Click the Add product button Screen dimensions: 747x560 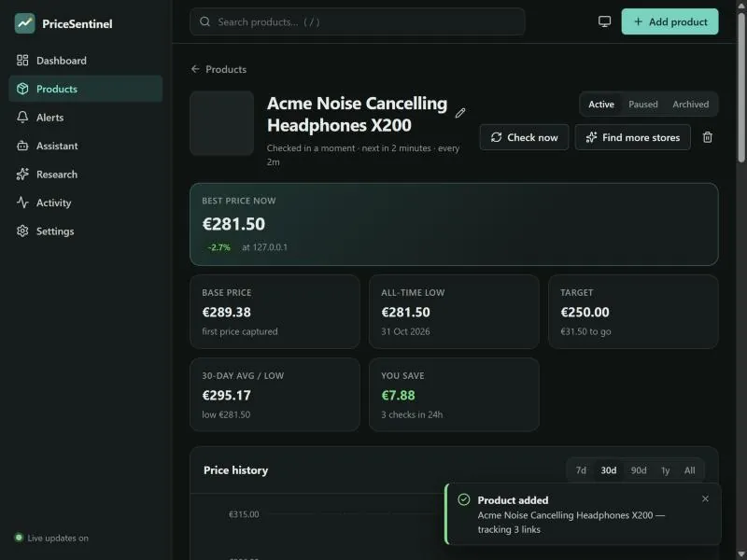(x=669, y=21)
